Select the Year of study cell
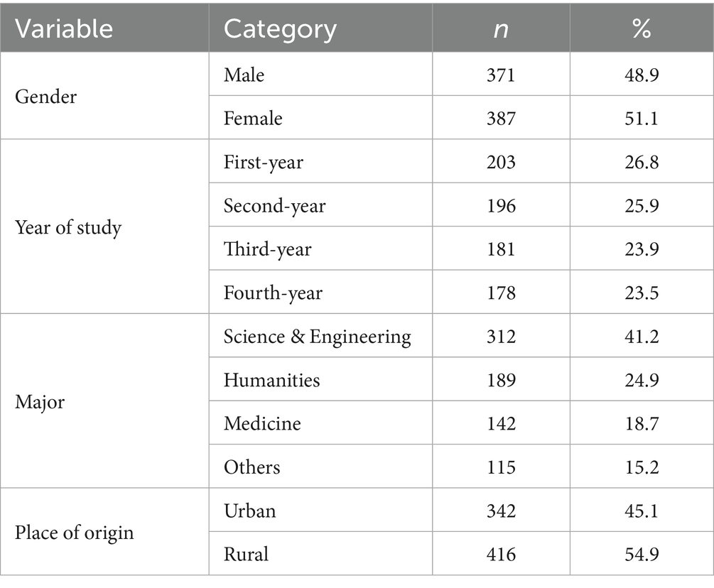The width and height of the screenshot is (714, 588). (x=68, y=227)
